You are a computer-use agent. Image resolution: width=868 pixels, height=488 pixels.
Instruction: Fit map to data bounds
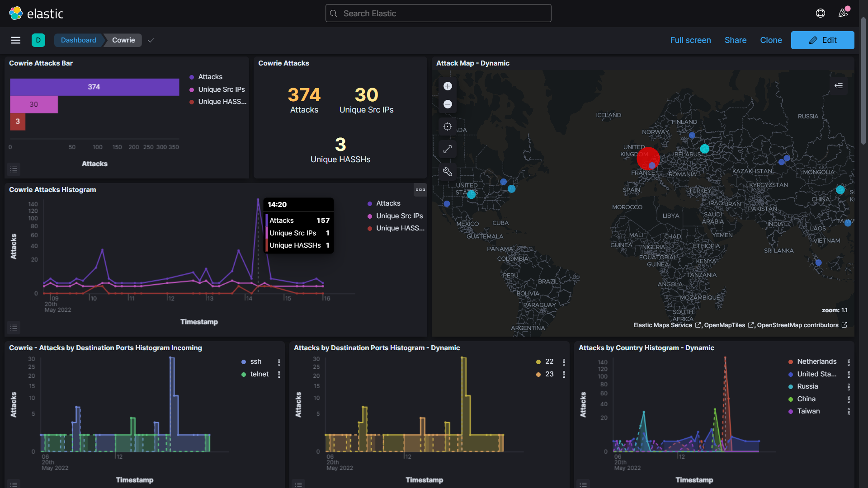(448, 127)
